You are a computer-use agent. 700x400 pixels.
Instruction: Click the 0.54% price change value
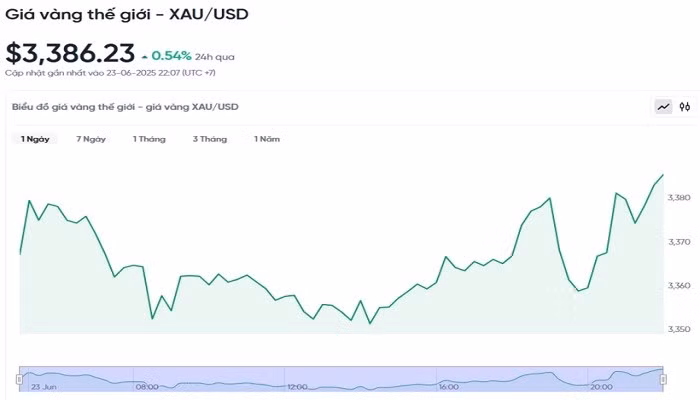coord(171,55)
